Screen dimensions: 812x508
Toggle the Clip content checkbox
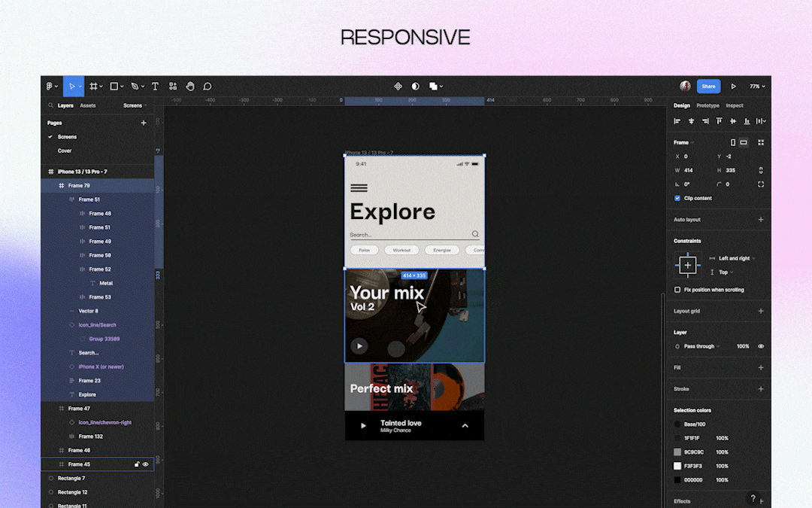pyautogui.click(x=677, y=198)
